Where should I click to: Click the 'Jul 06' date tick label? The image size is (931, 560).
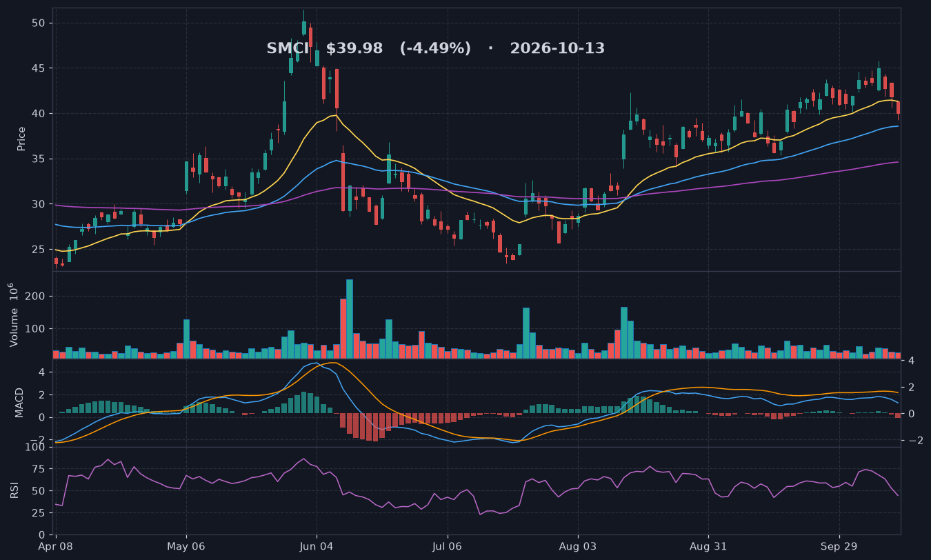(x=448, y=546)
